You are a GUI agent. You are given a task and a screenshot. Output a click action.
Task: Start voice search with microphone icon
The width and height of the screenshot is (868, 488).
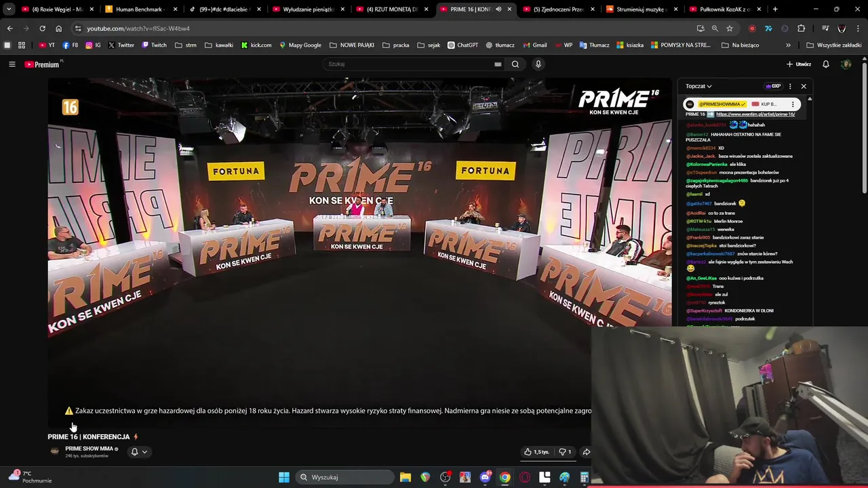coord(538,64)
